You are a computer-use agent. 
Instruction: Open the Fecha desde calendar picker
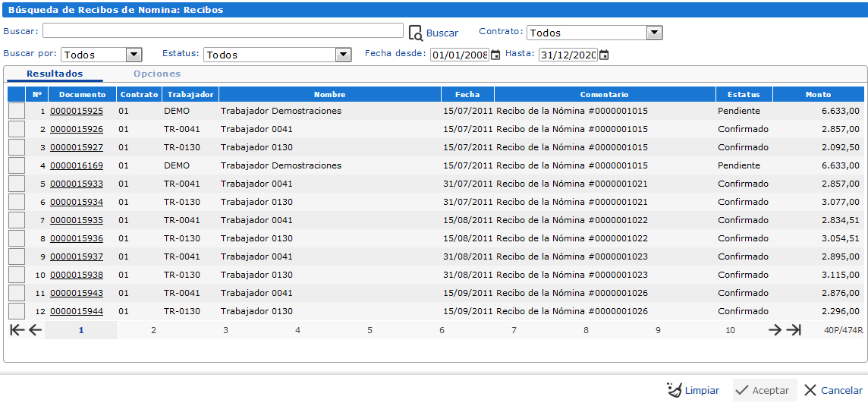point(496,55)
